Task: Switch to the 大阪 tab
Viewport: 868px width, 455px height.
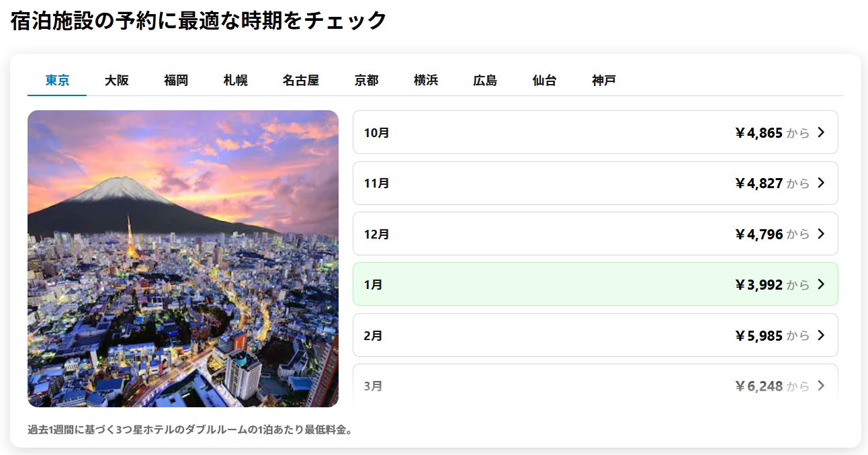Action: [116, 81]
